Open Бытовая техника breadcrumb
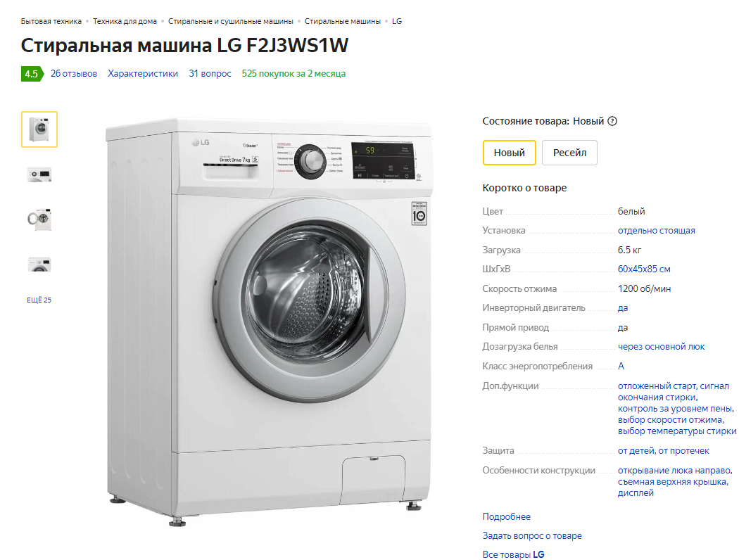Viewport: 739px width, 560px height. [51, 21]
